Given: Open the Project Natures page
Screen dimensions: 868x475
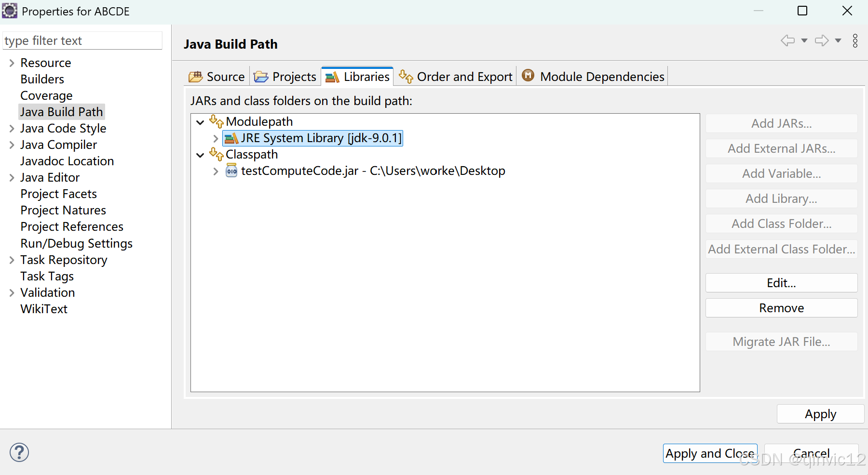Looking at the screenshot, I should pos(63,210).
